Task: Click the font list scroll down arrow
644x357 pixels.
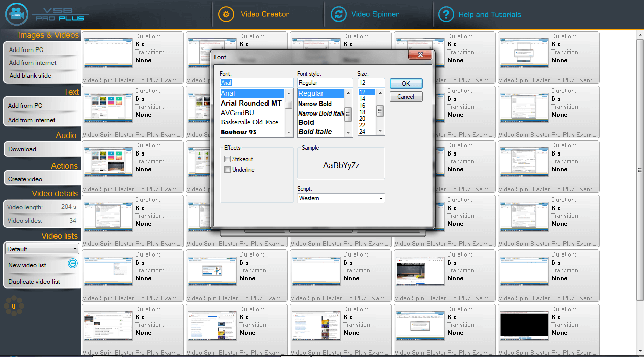Action: coord(289,133)
